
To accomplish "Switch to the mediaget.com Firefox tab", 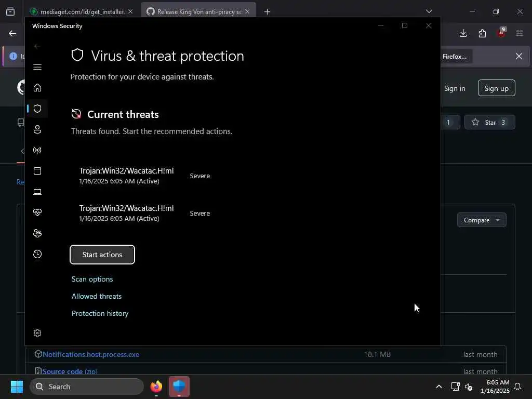I will 82,11.
